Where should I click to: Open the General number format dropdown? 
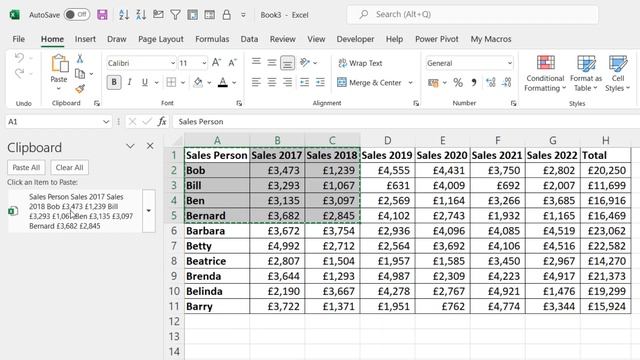(x=510, y=63)
